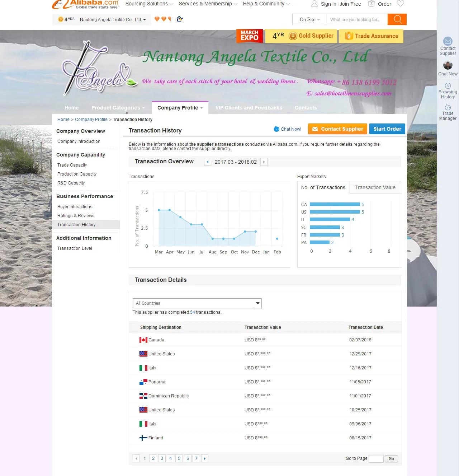Image resolution: width=459 pixels, height=476 pixels.
Task: Click the 4YR Gold Supplier badge
Action: [x=301, y=36]
